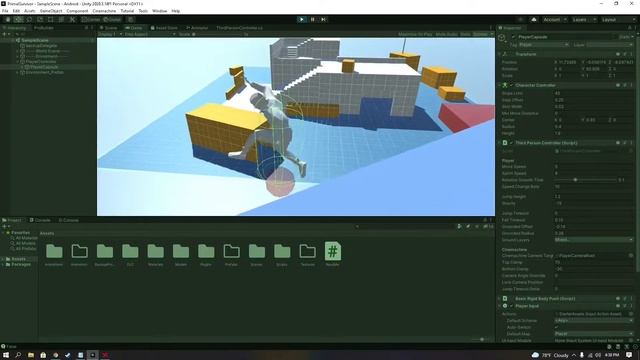This screenshot has width=640, height=360.
Task: Open the Tag dropdown in the Inspector
Action: tap(544, 44)
